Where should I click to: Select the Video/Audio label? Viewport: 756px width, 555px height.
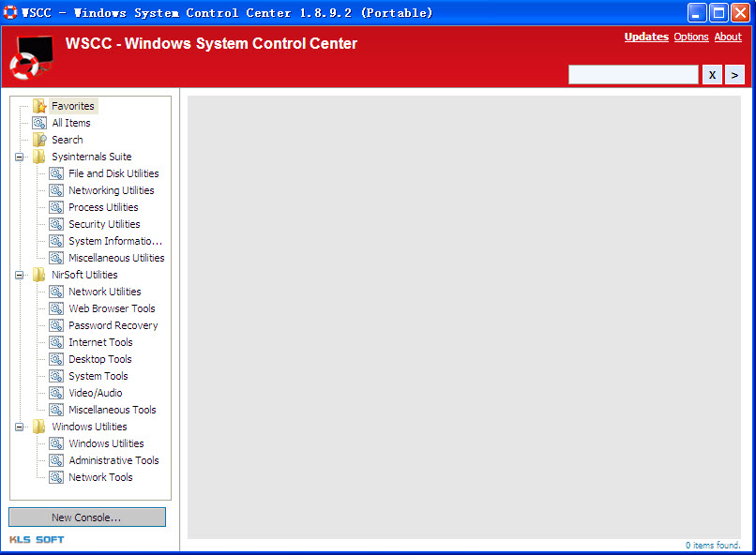click(x=96, y=393)
